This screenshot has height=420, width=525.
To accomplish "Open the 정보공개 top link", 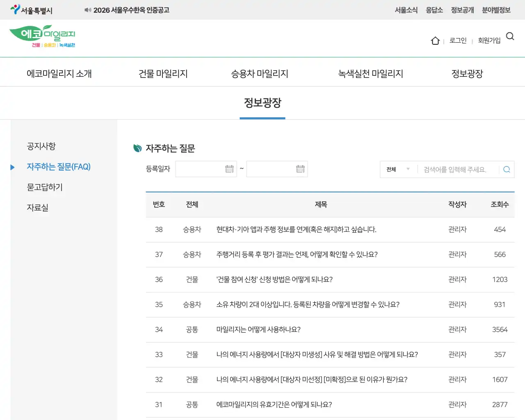I will 462,10.
